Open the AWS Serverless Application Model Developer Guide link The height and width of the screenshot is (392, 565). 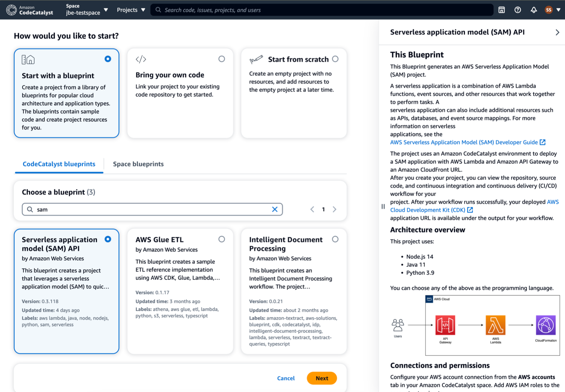tap(464, 142)
